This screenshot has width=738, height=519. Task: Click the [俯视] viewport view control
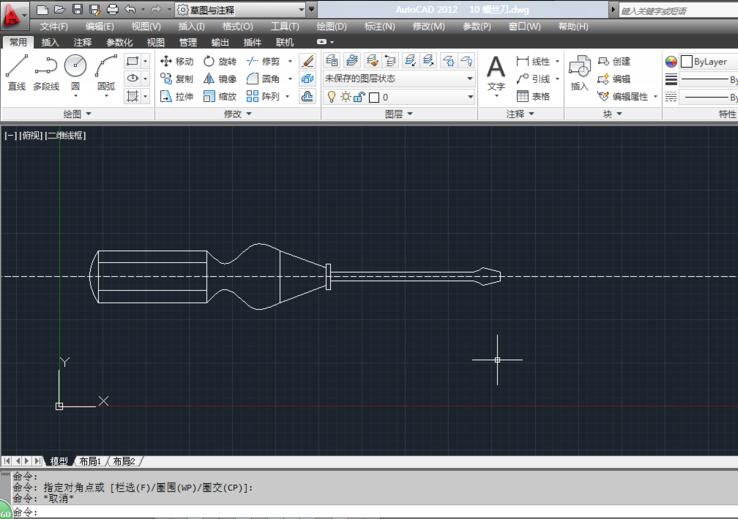click(31, 136)
